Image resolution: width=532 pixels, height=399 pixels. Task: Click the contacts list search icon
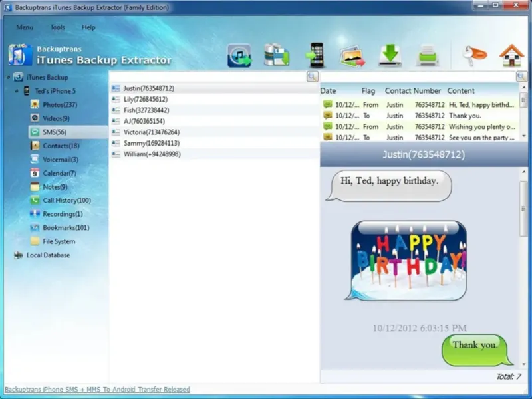point(312,76)
